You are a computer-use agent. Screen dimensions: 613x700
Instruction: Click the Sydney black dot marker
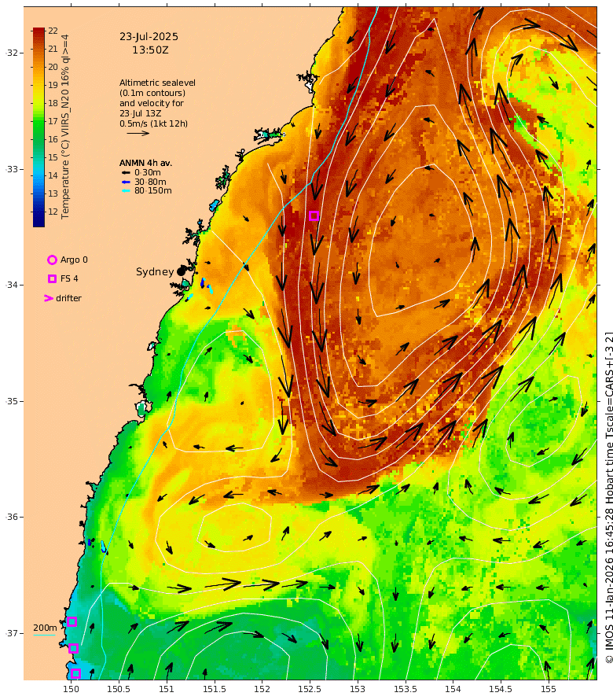181,271
